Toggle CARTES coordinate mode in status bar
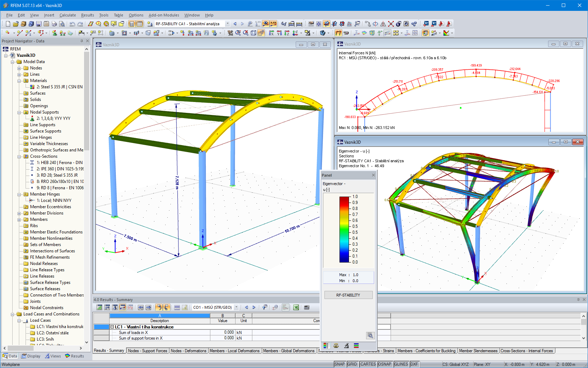This screenshot has width=588, height=368. point(368,364)
